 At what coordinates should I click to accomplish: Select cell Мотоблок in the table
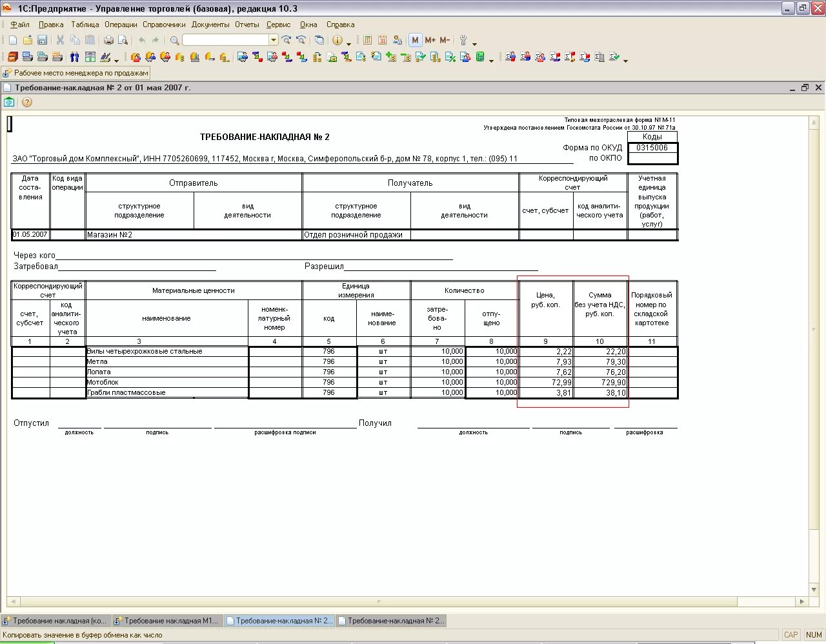(x=167, y=383)
